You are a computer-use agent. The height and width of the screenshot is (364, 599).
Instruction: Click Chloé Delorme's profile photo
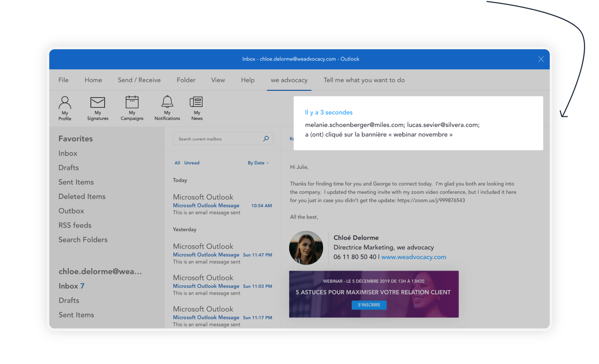point(306,248)
